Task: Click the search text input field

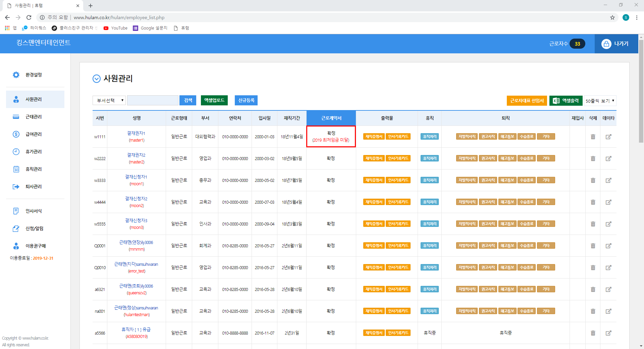Action: (153, 100)
